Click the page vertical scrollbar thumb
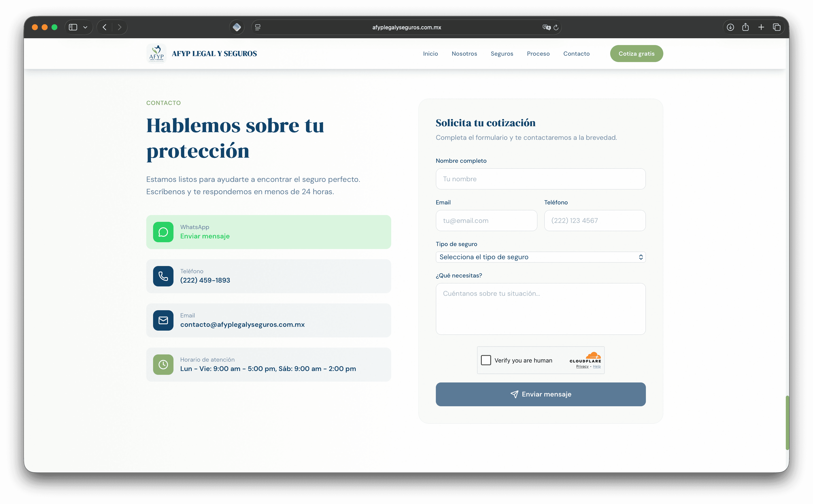Viewport: 813px width, 504px height. tap(787, 423)
